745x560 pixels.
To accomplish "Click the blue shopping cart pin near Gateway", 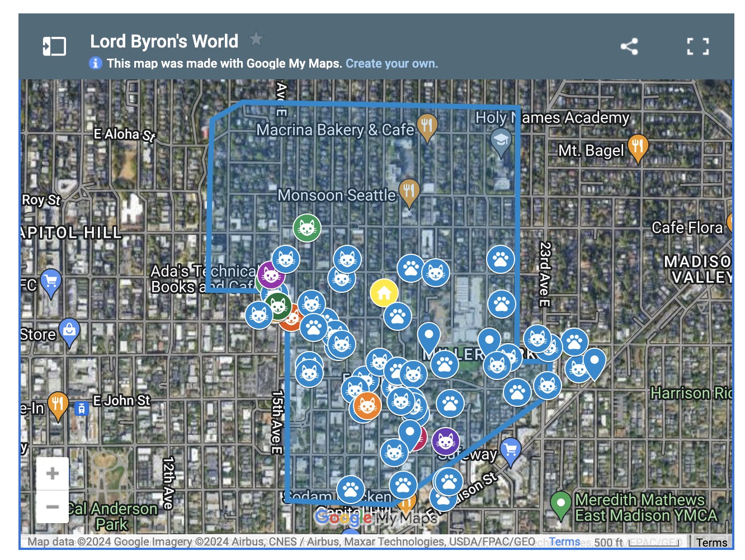I will (510, 449).
